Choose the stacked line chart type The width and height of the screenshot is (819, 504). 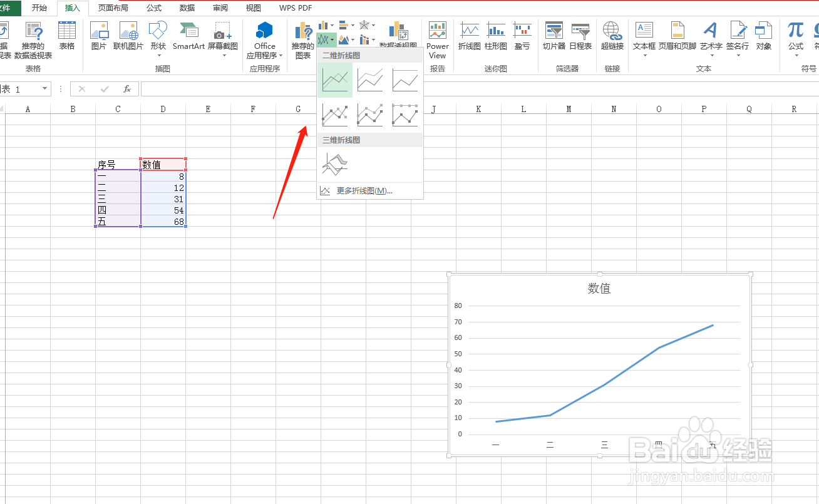coord(370,80)
